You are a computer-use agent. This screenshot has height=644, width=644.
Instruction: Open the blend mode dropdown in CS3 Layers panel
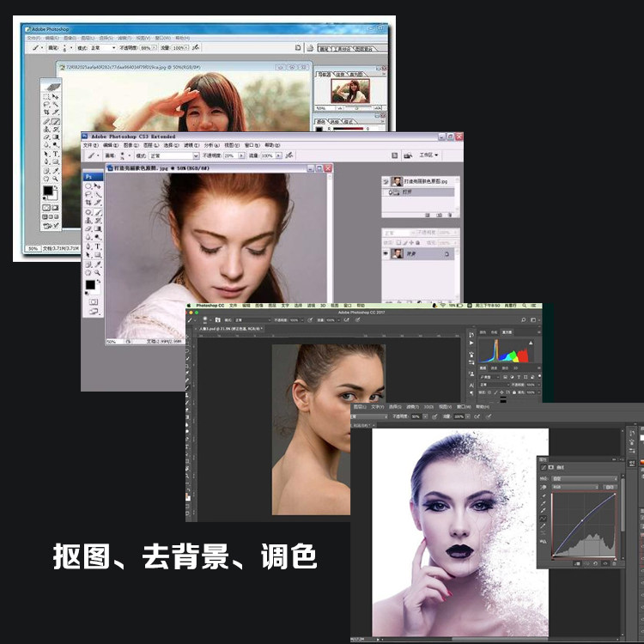(x=399, y=233)
